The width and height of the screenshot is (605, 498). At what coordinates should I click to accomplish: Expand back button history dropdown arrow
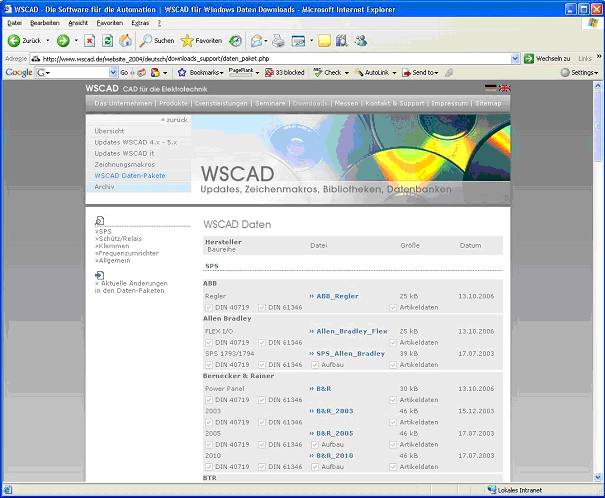pyautogui.click(x=48, y=41)
